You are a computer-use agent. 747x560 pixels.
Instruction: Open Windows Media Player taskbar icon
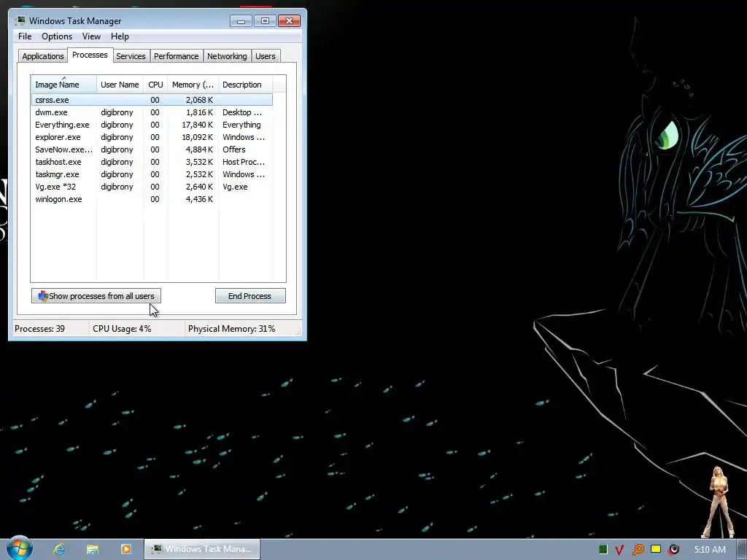tap(125, 549)
